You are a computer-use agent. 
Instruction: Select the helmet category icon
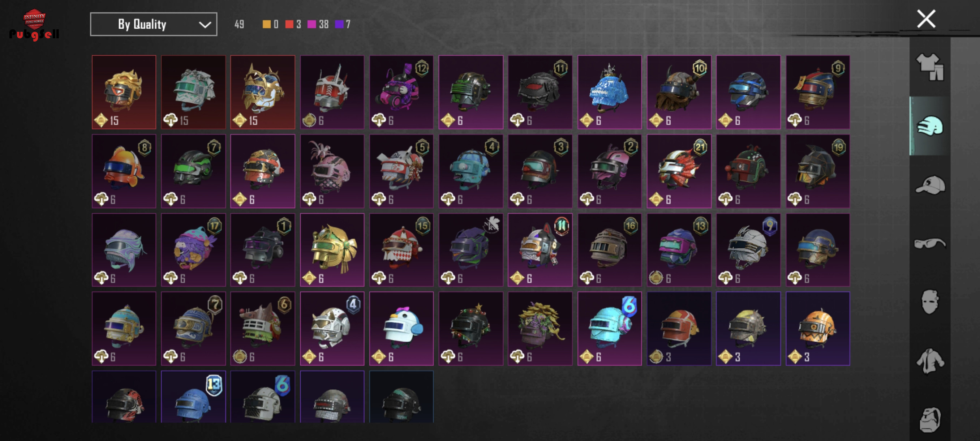coord(930,126)
